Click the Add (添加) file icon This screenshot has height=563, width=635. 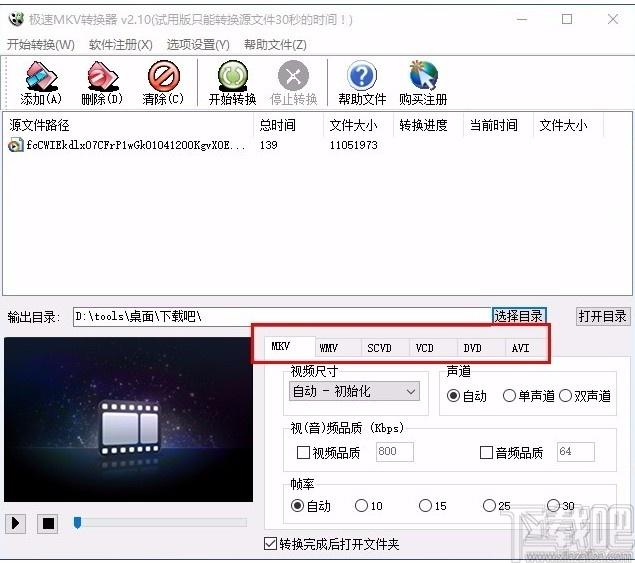[41, 76]
